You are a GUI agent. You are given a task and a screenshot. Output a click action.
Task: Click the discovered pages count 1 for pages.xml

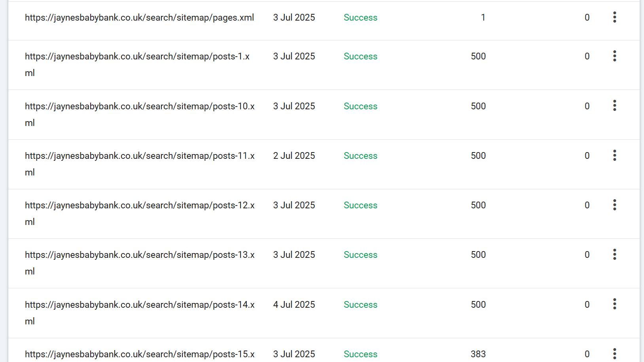pos(483,17)
